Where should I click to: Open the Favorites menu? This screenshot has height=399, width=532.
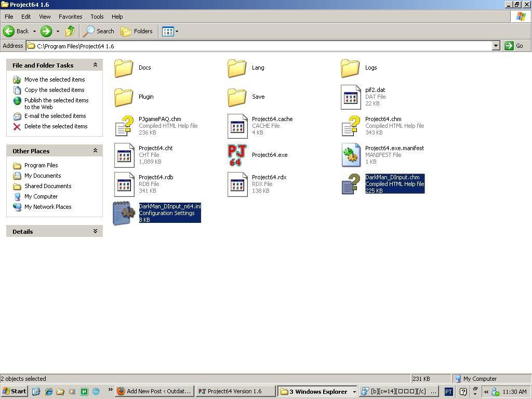(x=70, y=17)
